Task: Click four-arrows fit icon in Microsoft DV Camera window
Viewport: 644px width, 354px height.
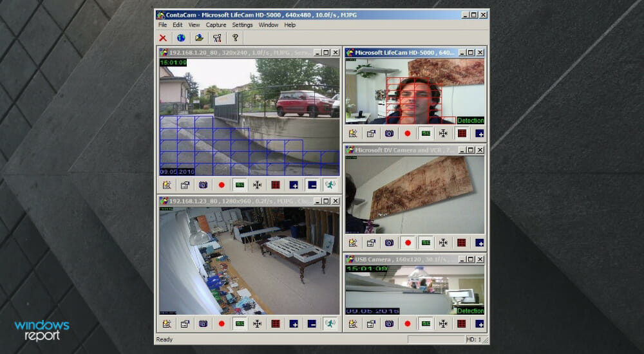Action: (444, 243)
